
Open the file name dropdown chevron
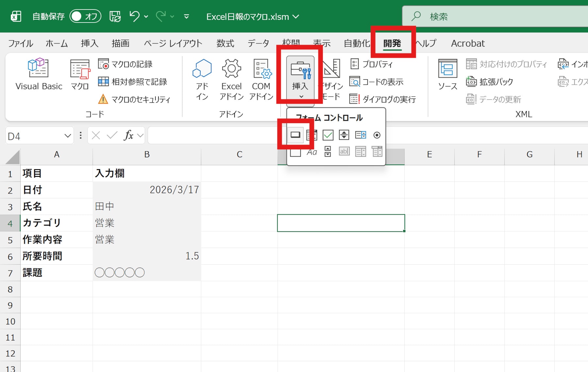[296, 17]
